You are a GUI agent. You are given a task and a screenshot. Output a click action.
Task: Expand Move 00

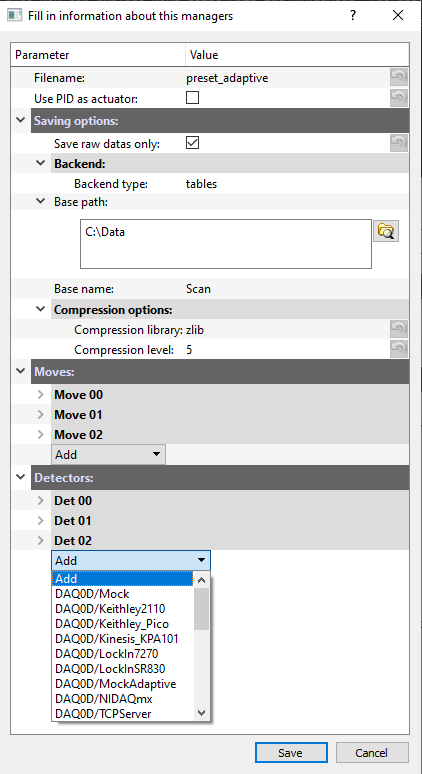coord(41,394)
